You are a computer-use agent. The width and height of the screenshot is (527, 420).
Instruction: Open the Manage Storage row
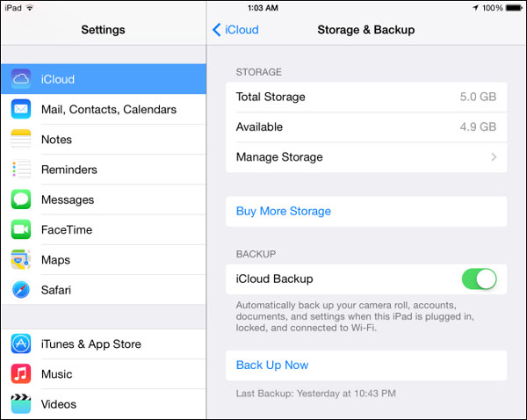click(366, 157)
